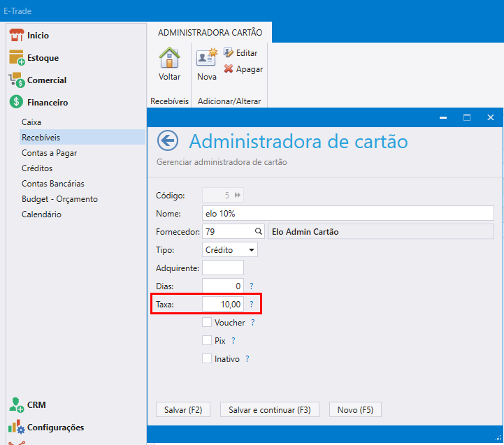Viewport: 504px width, 445px height.
Task: Click the back arrow circle icon
Action: [168, 140]
